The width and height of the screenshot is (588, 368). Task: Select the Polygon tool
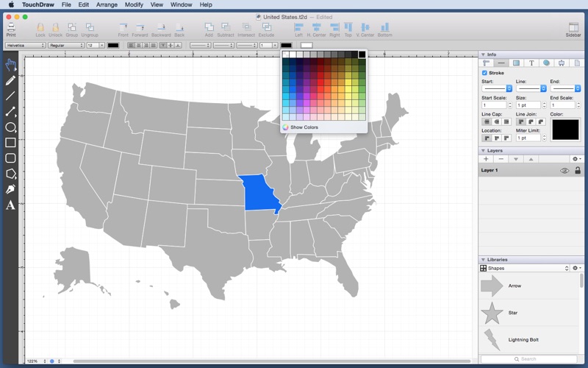click(x=10, y=174)
